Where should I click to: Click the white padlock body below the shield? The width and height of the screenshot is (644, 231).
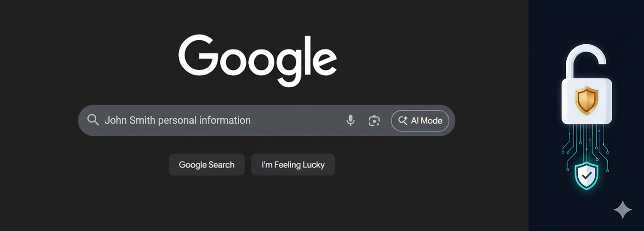pyautogui.click(x=586, y=119)
